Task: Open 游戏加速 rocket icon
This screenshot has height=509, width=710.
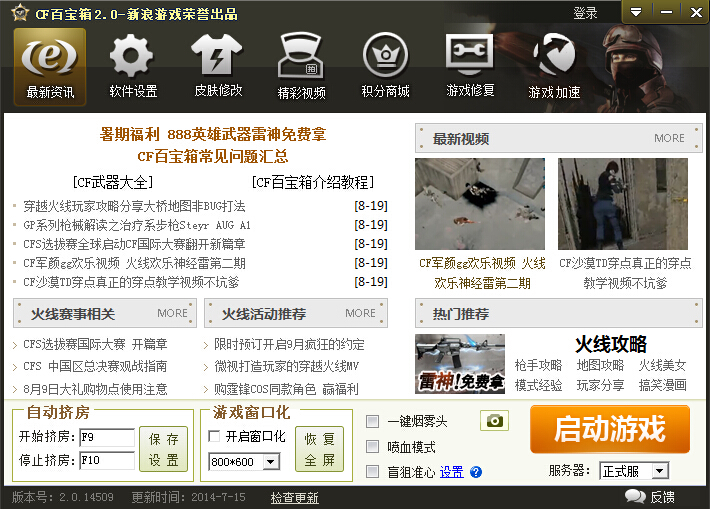Action: click(x=554, y=67)
